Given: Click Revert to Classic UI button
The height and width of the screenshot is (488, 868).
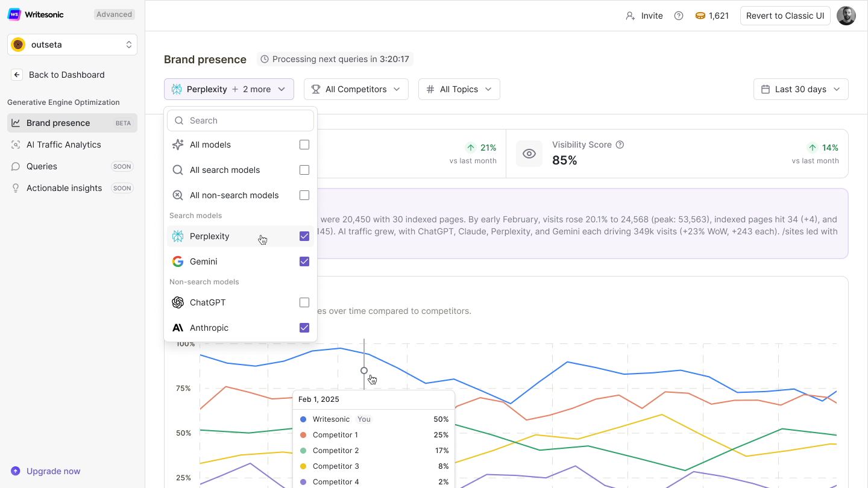Looking at the screenshot, I should 785,16.
